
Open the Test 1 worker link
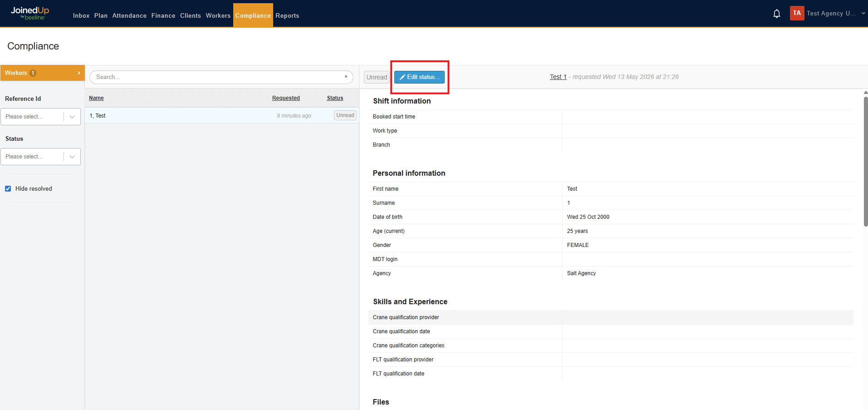click(x=558, y=77)
